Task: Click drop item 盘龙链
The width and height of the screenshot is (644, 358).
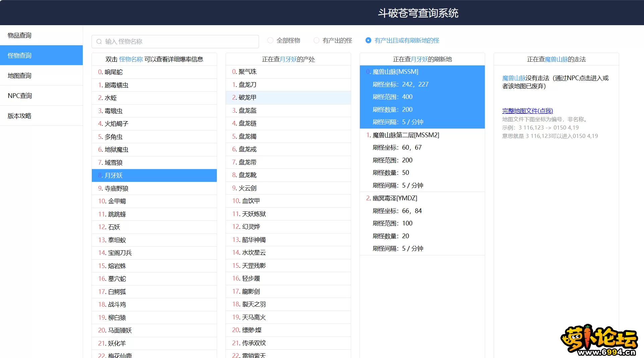Action: click(x=288, y=123)
